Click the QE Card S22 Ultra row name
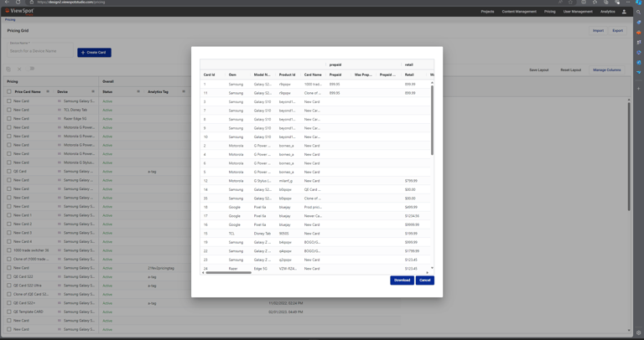The height and width of the screenshot is (340, 644). pyautogui.click(x=28, y=286)
